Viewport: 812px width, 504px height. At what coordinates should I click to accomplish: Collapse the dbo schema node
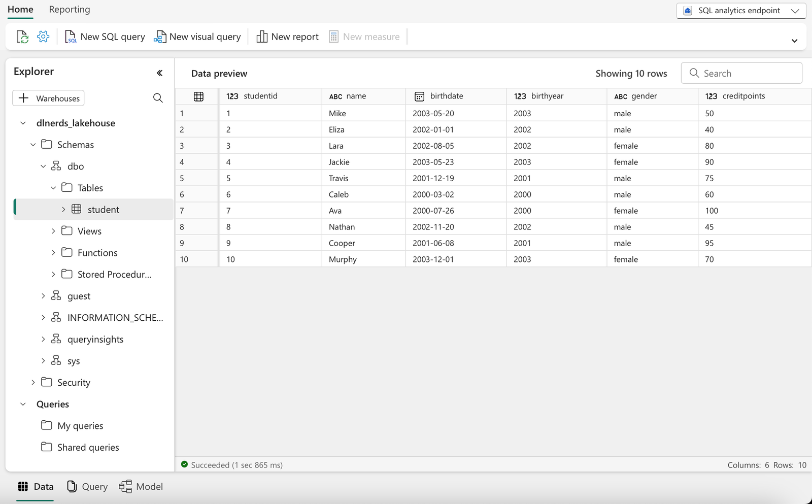coord(43,166)
